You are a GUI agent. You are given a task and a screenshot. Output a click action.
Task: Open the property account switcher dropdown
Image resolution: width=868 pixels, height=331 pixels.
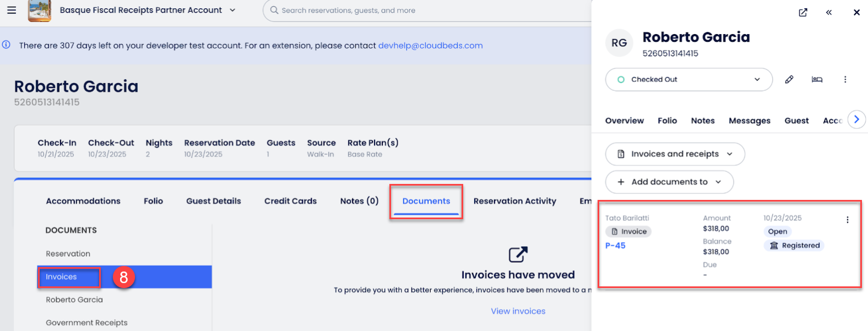pos(232,10)
